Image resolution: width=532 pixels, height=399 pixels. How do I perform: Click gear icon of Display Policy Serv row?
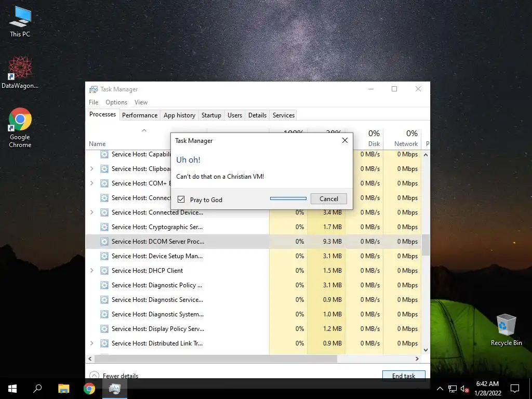(x=104, y=329)
